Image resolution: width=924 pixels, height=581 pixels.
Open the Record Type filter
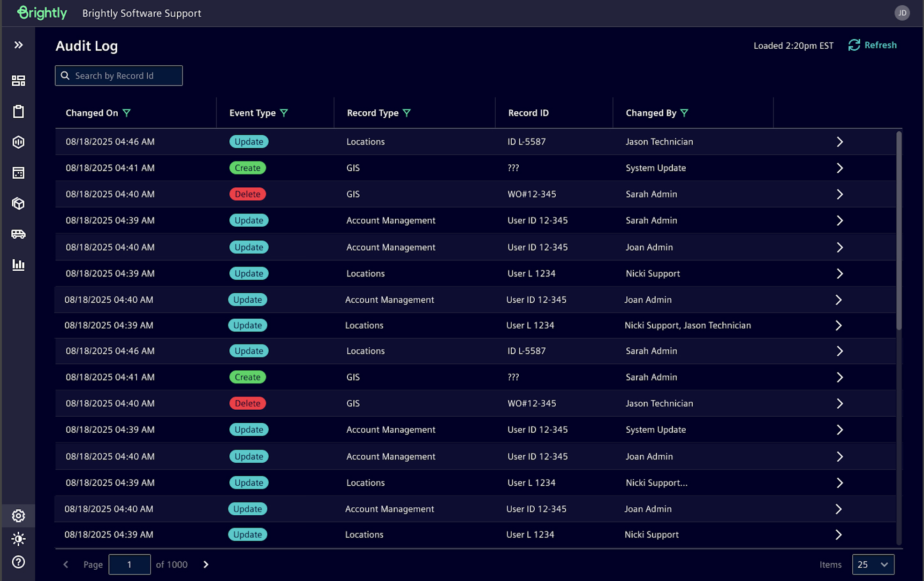click(407, 113)
